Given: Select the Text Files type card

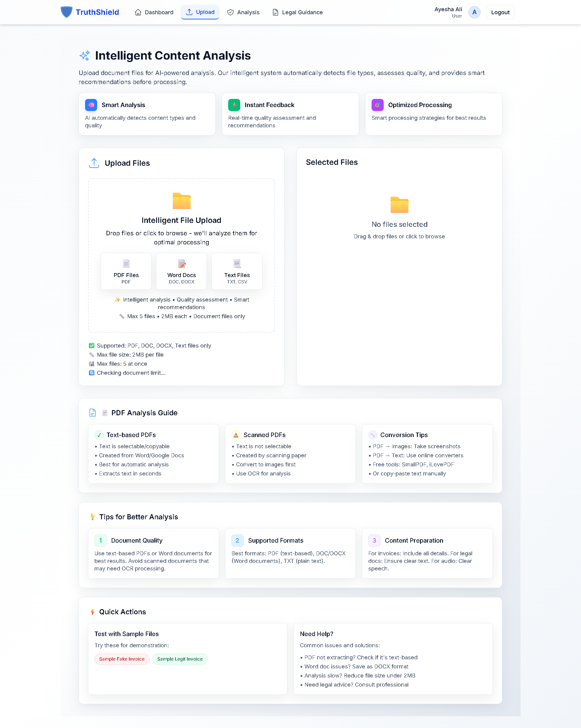Looking at the screenshot, I should (x=237, y=271).
